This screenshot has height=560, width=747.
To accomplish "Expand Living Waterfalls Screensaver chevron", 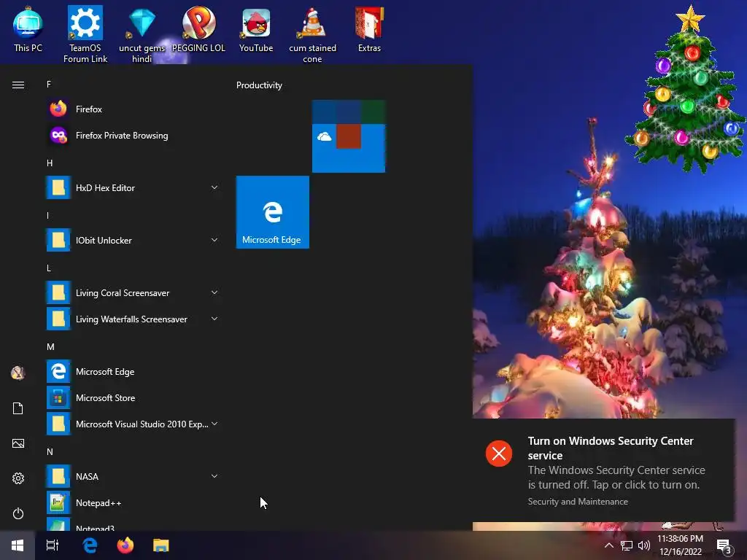I will point(214,319).
